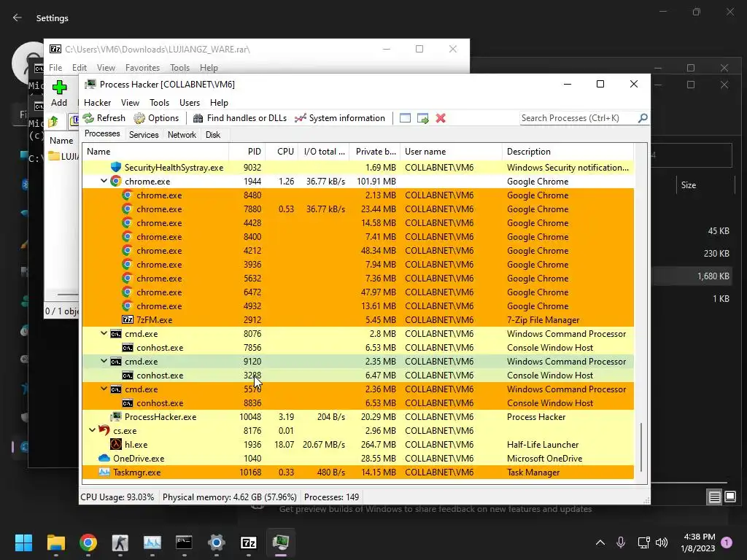Click the Add button in 7-Zip
Screen dimensions: 747x560
[x=59, y=94]
